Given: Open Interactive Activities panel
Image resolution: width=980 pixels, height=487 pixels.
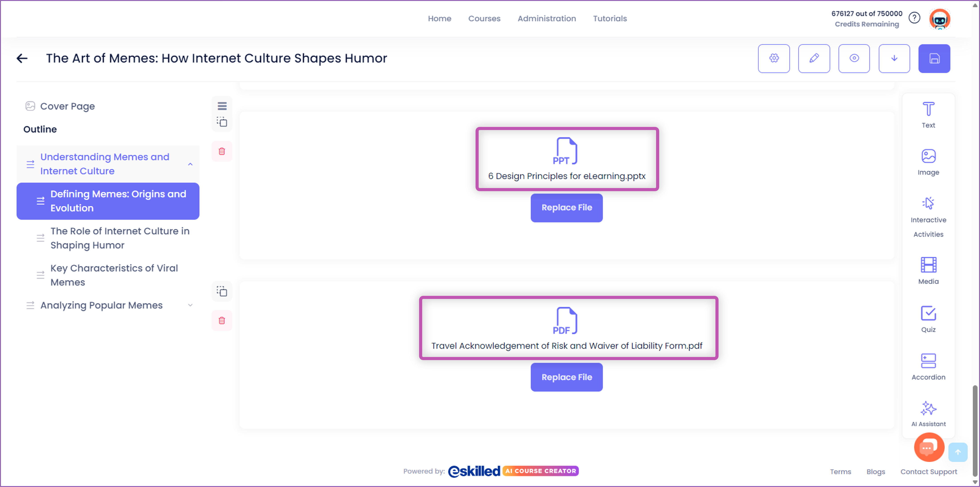Looking at the screenshot, I should click(928, 217).
